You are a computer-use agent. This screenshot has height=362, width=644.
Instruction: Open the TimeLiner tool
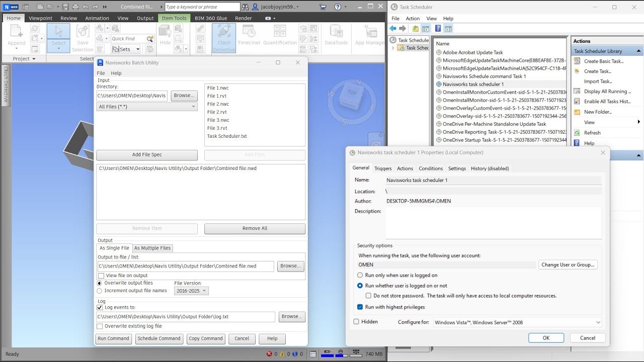(249, 35)
